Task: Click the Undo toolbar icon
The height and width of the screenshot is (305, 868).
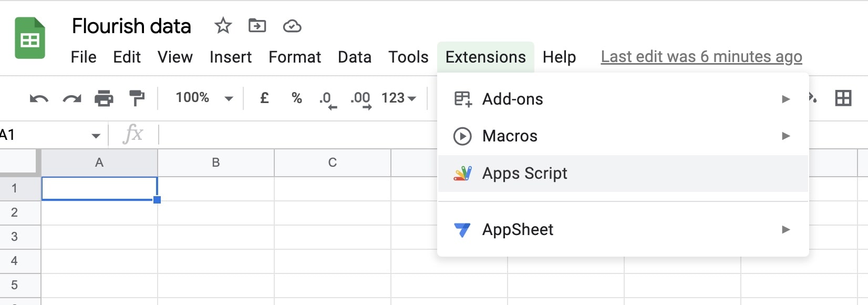Action: pyautogui.click(x=39, y=98)
